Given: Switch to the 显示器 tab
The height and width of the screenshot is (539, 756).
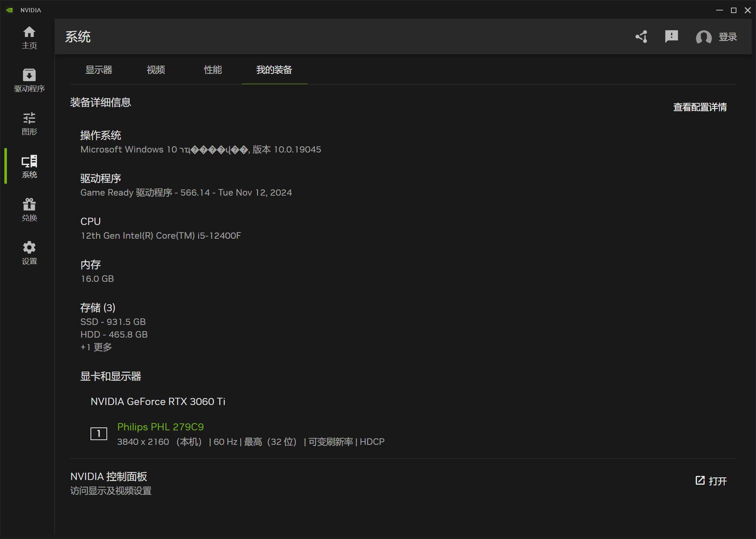Looking at the screenshot, I should (98, 70).
